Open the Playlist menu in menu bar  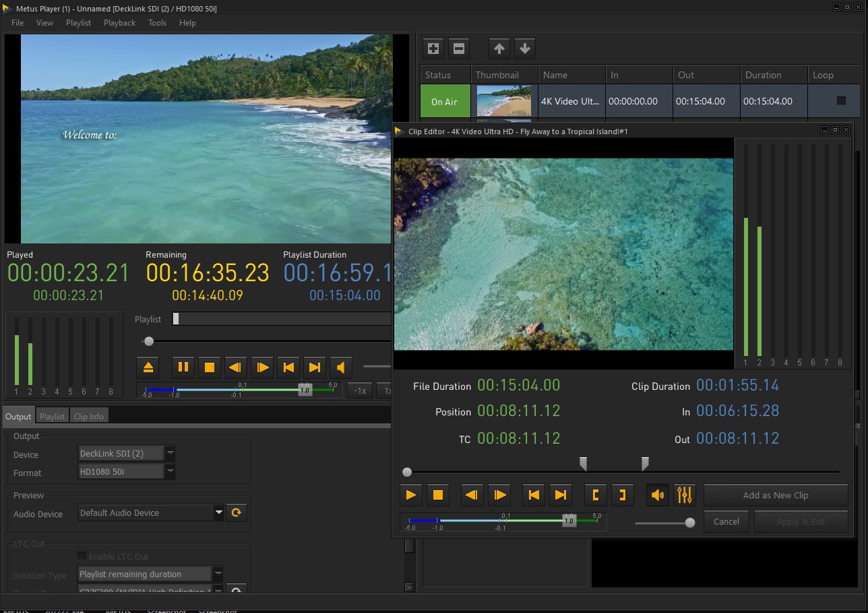[x=78, y=22]
